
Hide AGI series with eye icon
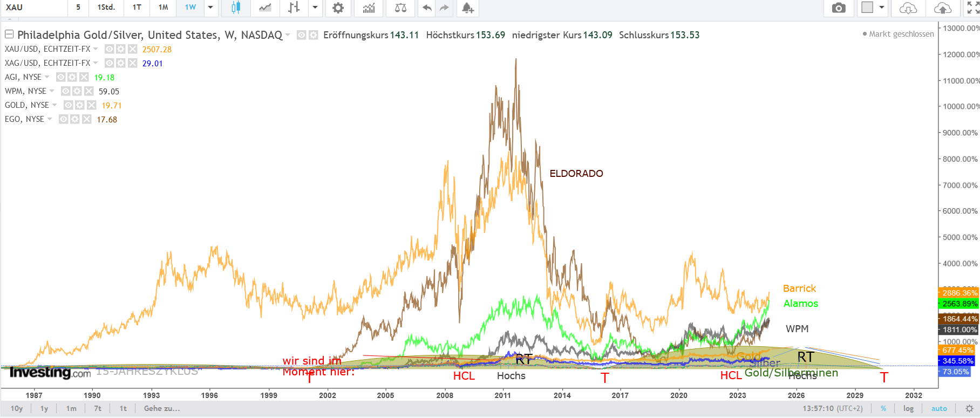coord(61,77)
